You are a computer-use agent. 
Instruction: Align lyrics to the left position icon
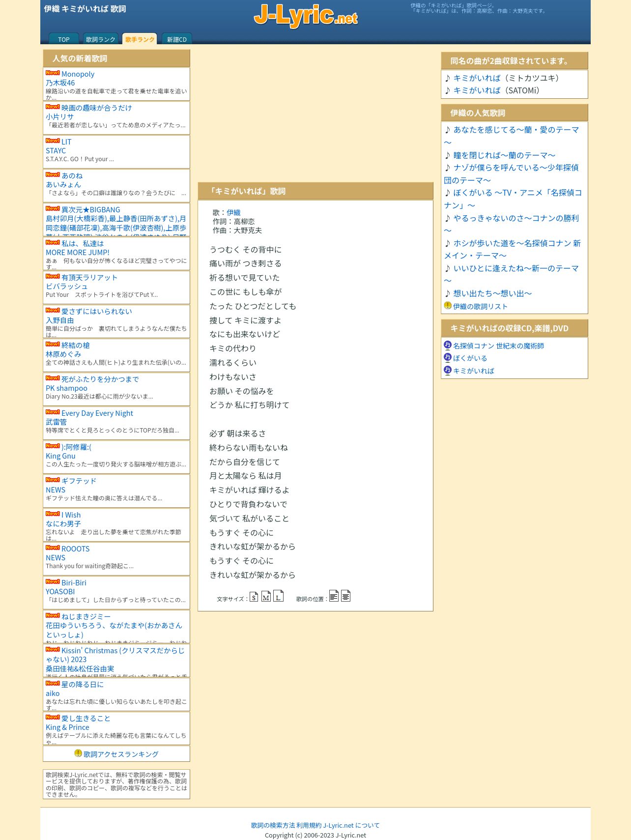334,596
